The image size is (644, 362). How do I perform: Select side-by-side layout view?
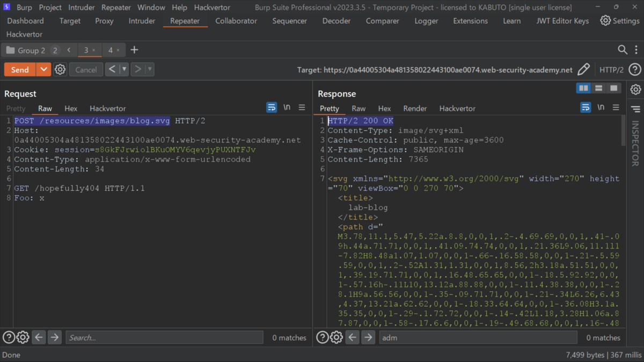pyautogui.click(x=583, y=88)
